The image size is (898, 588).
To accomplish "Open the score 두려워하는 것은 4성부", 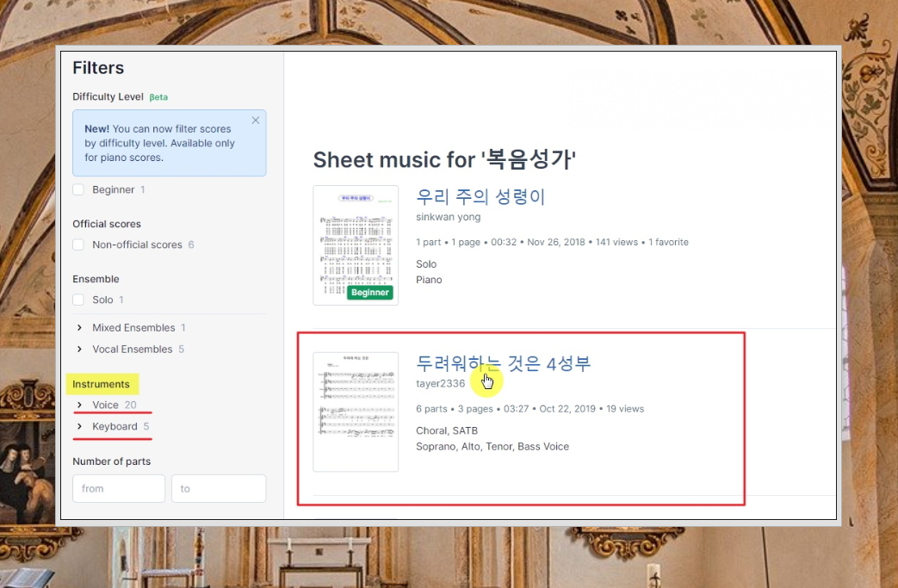I will 503,363.
